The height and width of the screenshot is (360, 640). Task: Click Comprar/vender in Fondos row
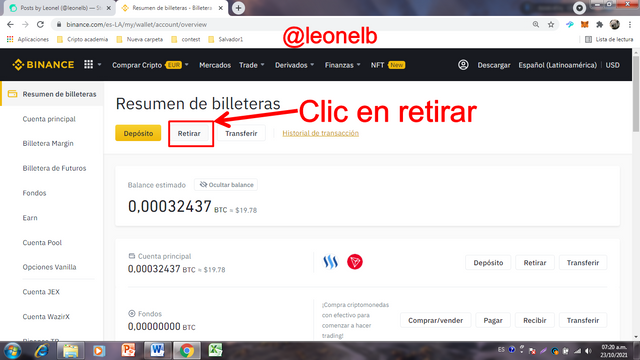tap(436, 320)
